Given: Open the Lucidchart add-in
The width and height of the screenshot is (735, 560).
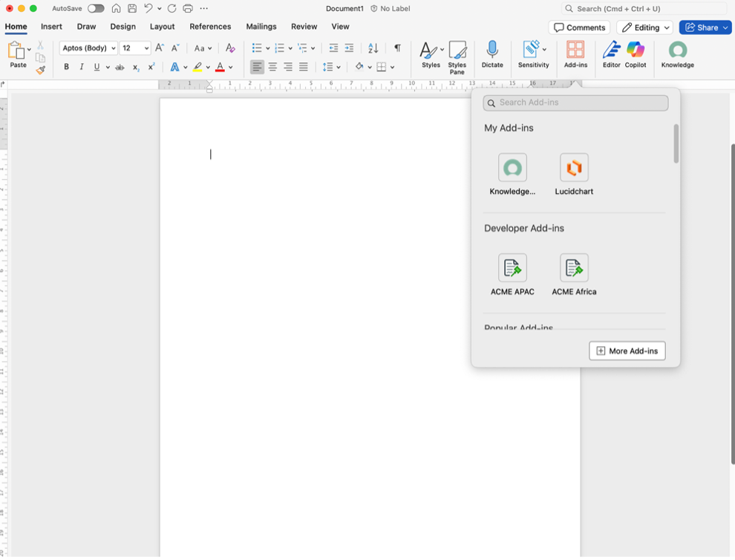Looking at the screenshot, I should pyautogui.click(x=573, y=167).
